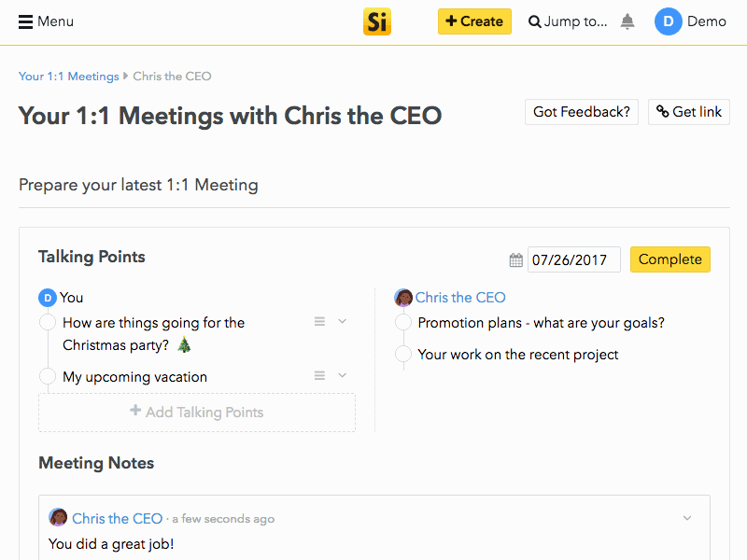Select the meeting date input field
The image size is (747, 560).
[x=573, y=259]
